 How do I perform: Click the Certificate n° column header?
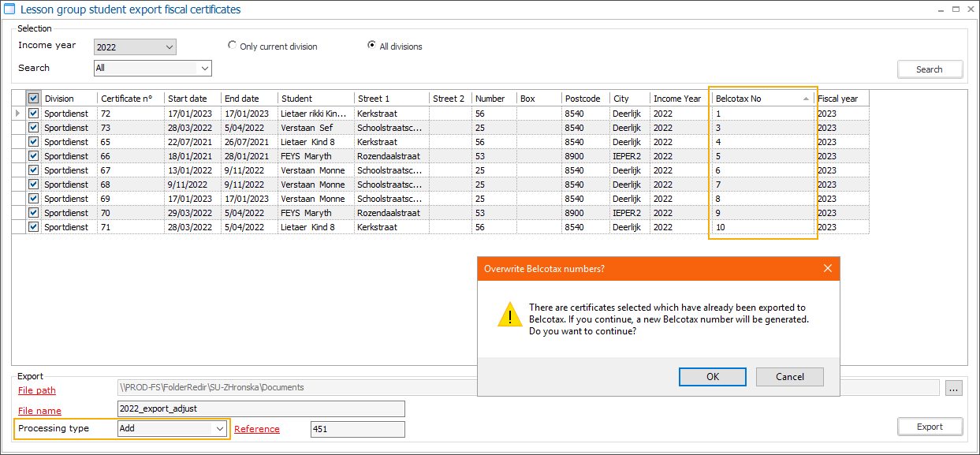pyautogui.click(x=131, y=99)
